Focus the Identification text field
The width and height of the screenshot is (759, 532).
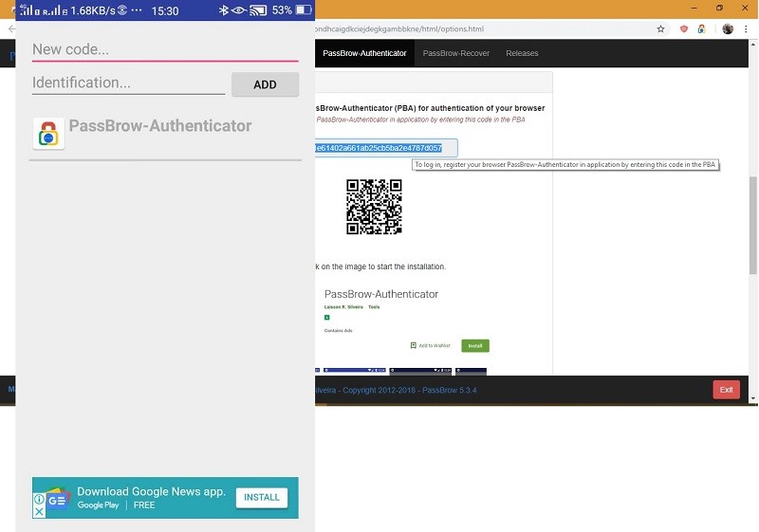coord(128,83)
